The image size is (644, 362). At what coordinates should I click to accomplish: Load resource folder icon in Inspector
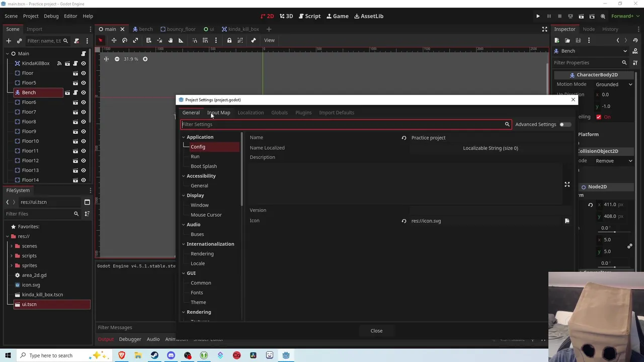[x=568, y=40]
